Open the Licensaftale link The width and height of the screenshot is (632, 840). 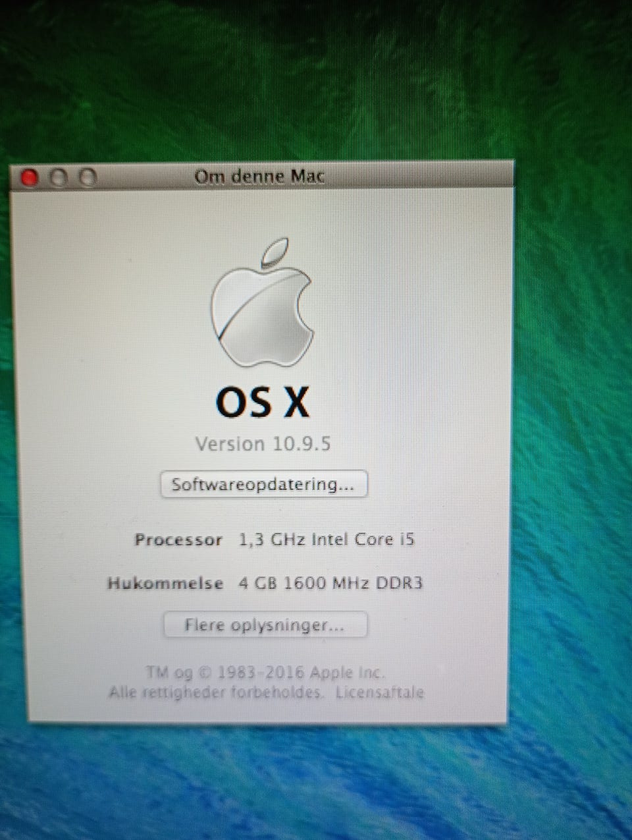[380, 692]
